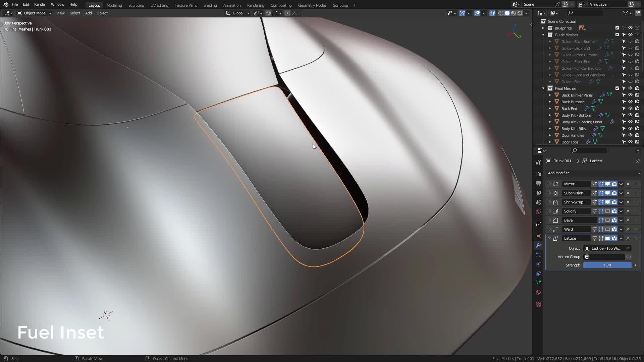Viewport: 644px width, 362px height.
Task: Open the Edit menu
Action: click(x=26, y=4)
